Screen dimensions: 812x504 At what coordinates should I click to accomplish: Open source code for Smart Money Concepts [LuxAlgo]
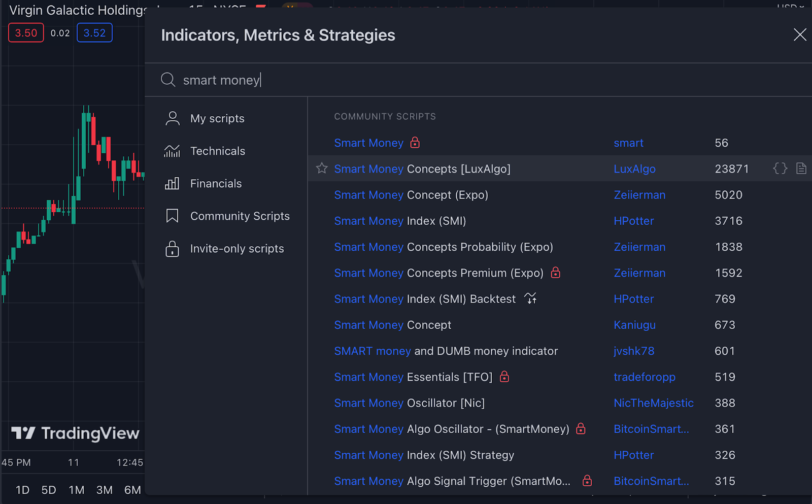[x=780, y=168]
